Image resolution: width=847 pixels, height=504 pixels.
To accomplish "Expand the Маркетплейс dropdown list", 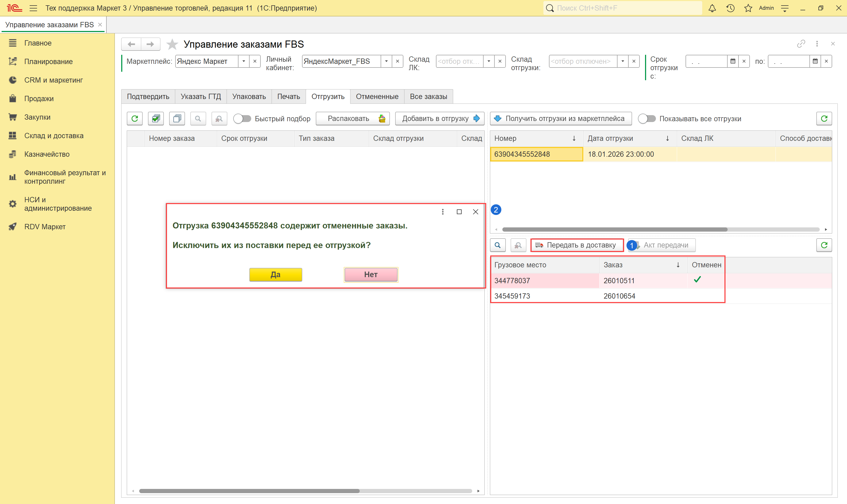I will coord(244,61).
